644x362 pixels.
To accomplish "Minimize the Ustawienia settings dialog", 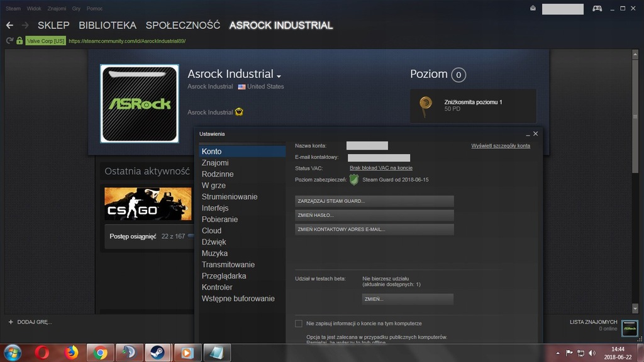I will pyautogui.click(x=528, y=134).
